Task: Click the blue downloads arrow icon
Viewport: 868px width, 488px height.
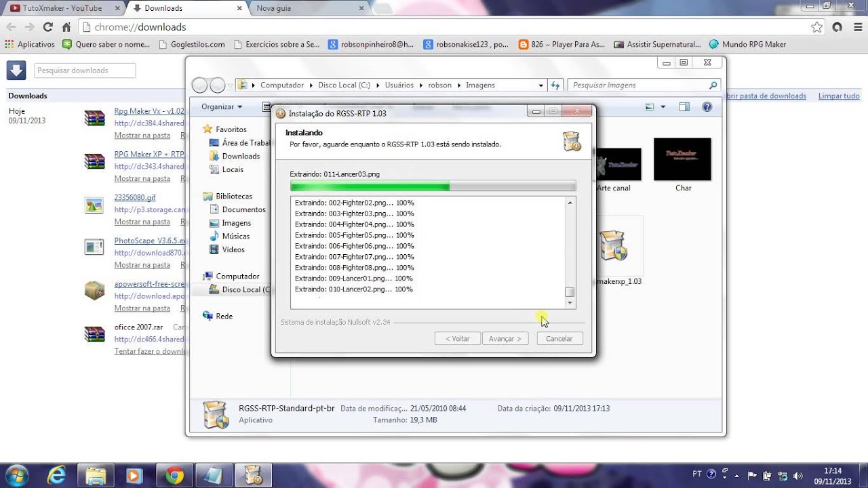Action: (16, 70)
